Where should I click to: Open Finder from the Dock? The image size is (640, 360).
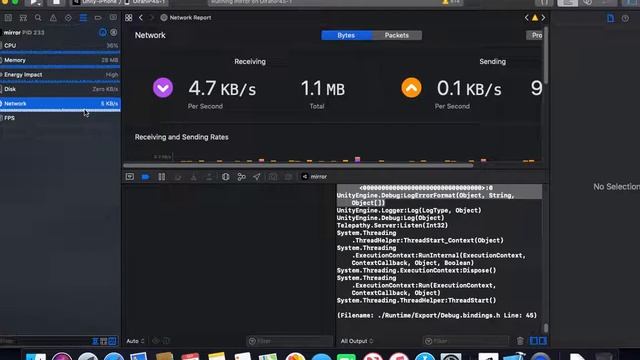click(x=36, y=356)
